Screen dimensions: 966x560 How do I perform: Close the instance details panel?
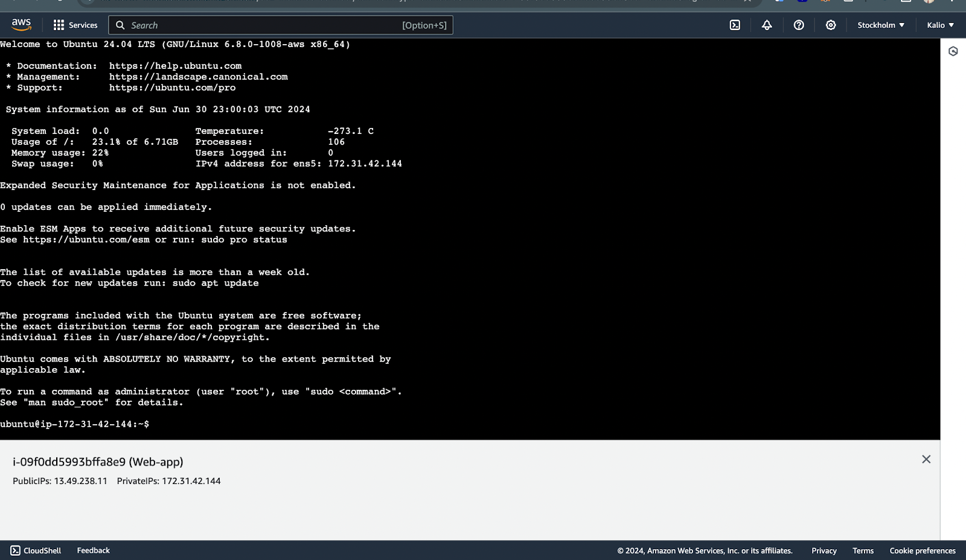click(926, 459)
